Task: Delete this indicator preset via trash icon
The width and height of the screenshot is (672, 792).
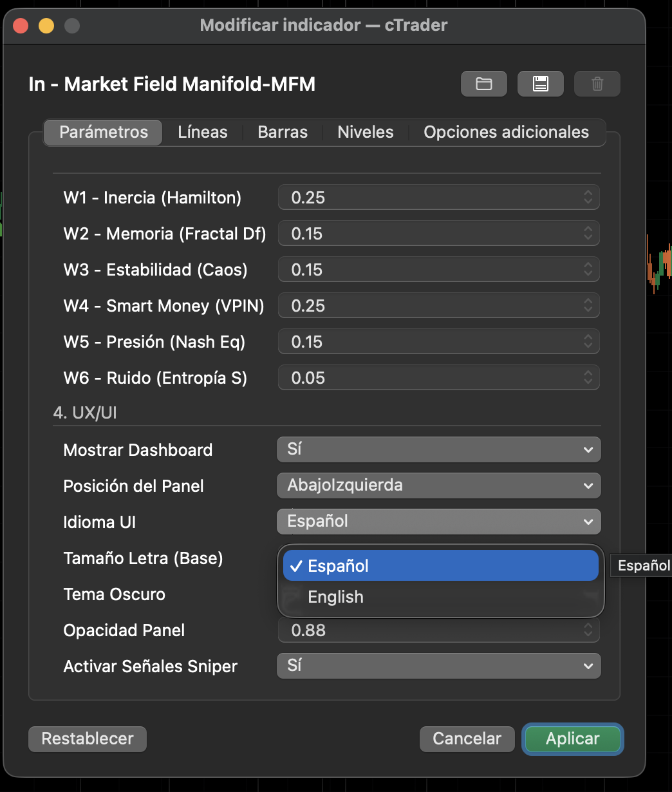Action: 597,83
